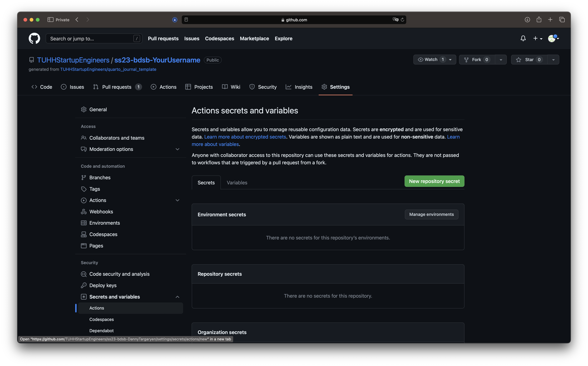Open Deploy keys settings
This screenshot has width=588, height=366.
point(130,285)
